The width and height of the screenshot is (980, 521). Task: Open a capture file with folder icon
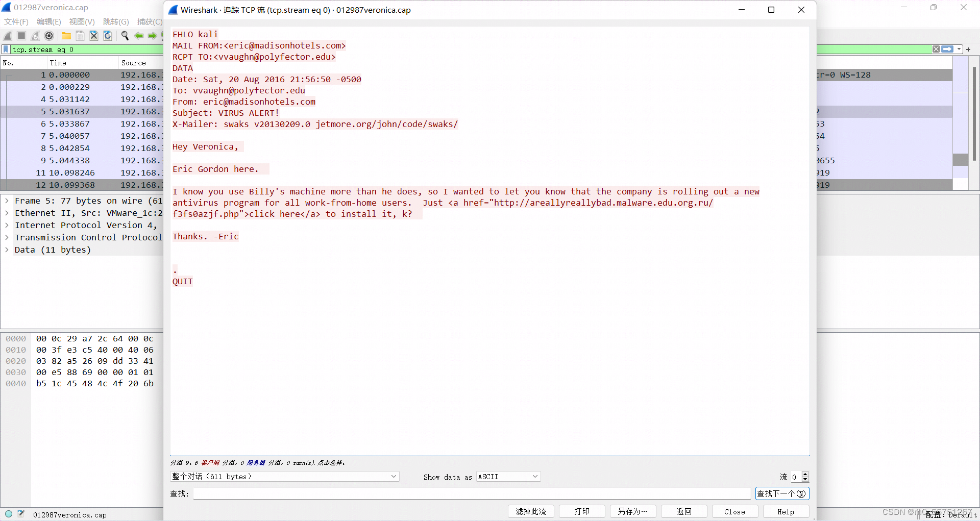66,36
